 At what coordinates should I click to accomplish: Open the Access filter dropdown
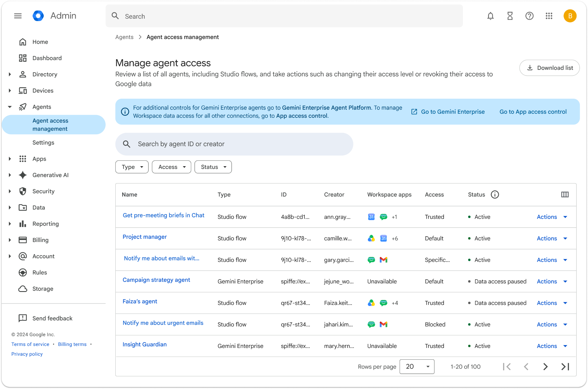171,167
